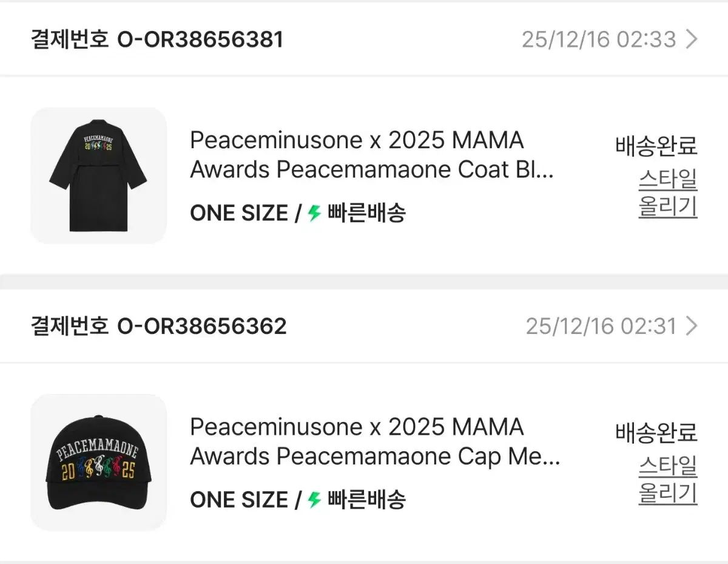This screenshot has height=564, width=728.
Task: Click the lightning icon on the Coat order
Action: coord(314,213)
